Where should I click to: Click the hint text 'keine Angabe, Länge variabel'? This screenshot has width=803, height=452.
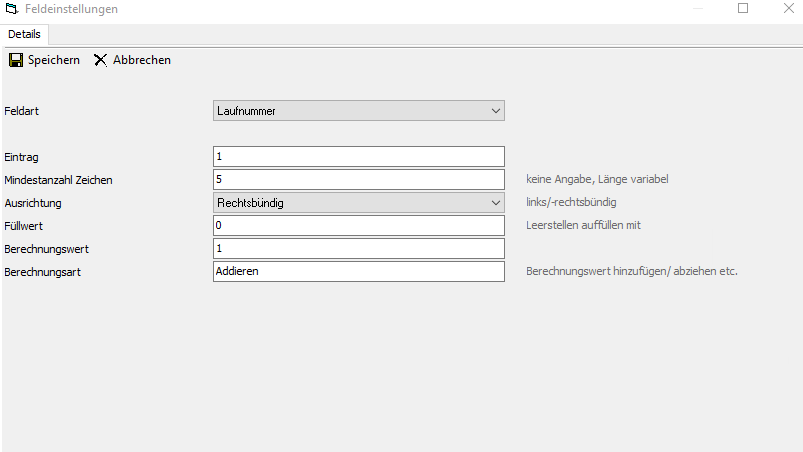click(596, 180)
